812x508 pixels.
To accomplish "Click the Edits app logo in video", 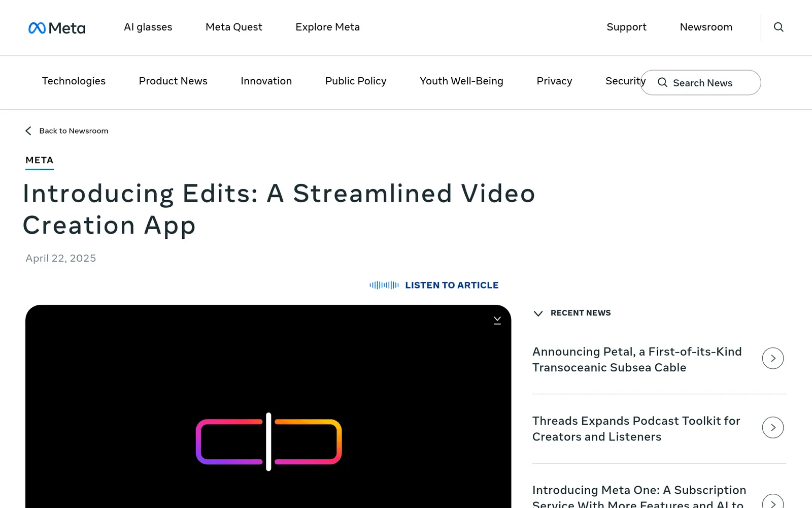I will tap(269, 441).
